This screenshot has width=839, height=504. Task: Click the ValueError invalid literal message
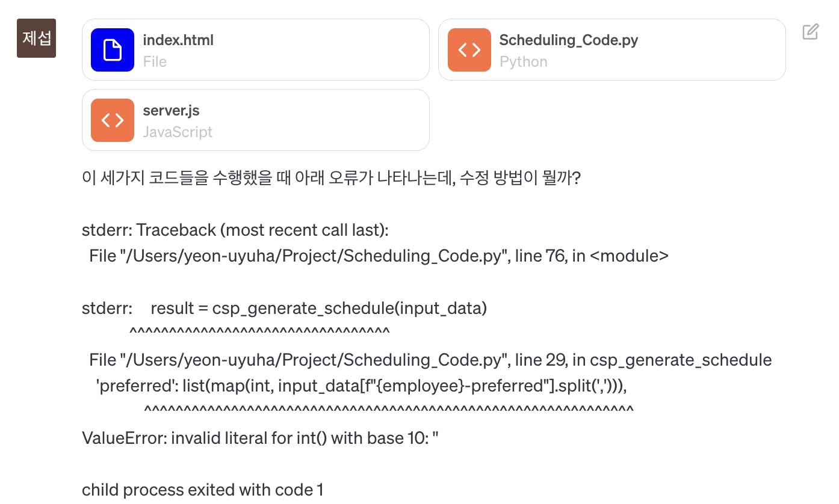tap(260, 438)
